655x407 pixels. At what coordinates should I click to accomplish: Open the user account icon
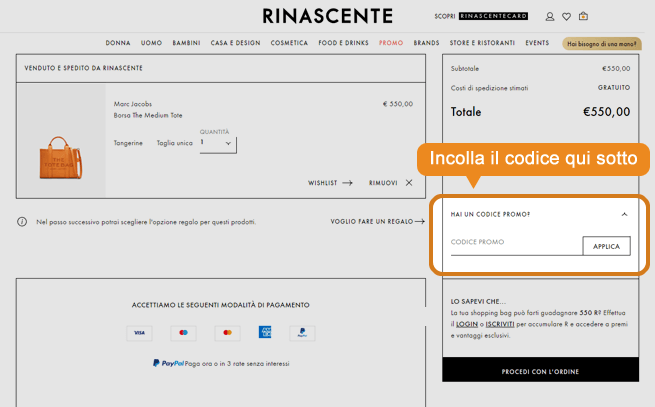(x=550, y=16)
